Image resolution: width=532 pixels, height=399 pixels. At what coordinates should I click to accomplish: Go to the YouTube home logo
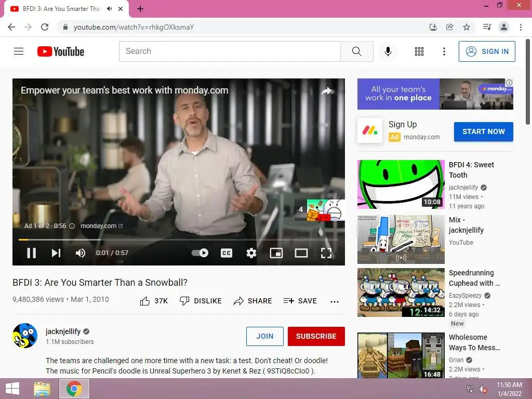point(61,51)
